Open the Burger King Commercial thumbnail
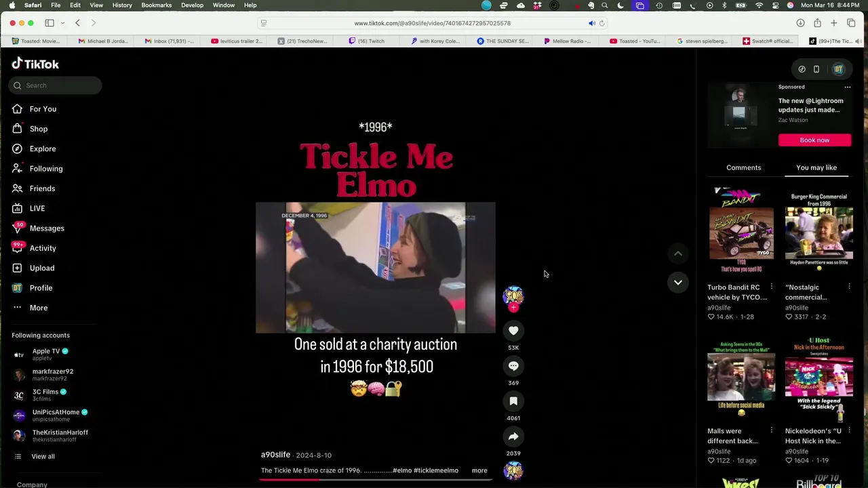The width and height of the screenshot is (868, 488). pos(819,230)
